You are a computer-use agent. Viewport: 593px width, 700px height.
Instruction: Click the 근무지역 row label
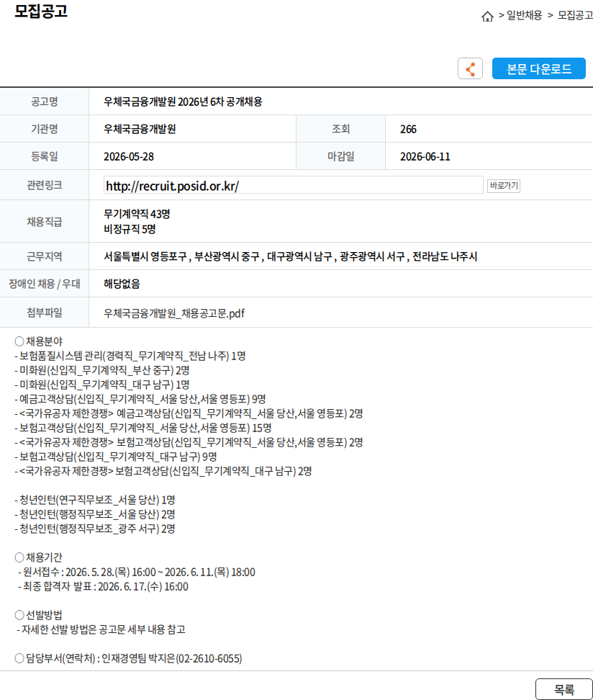tap(44, 256)
